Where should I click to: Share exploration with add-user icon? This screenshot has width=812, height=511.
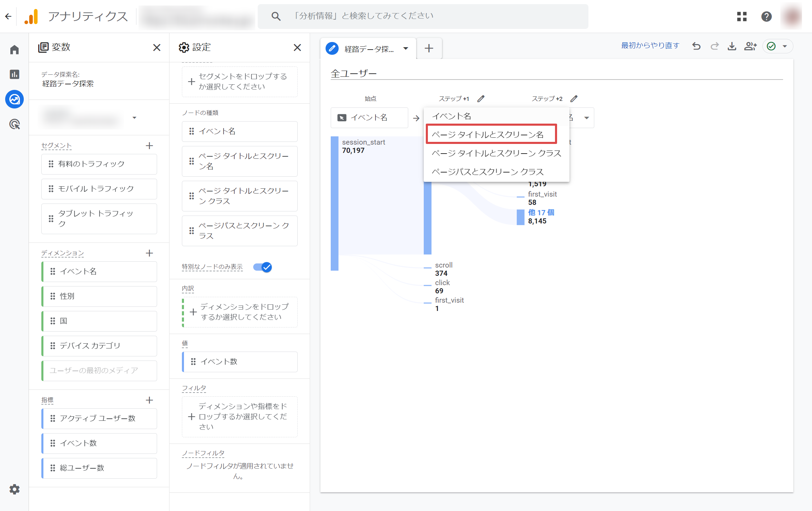click(x=750, y=46)
